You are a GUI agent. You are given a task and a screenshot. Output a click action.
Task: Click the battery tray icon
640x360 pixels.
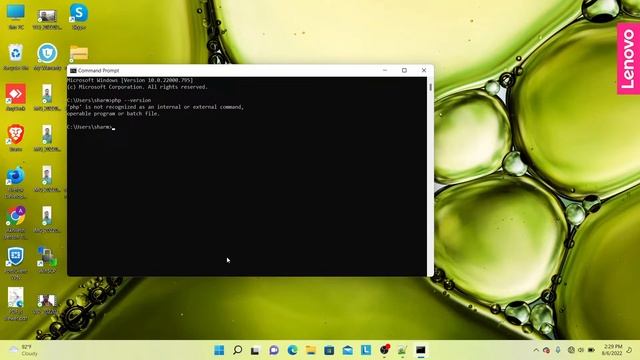click(591, 350)
